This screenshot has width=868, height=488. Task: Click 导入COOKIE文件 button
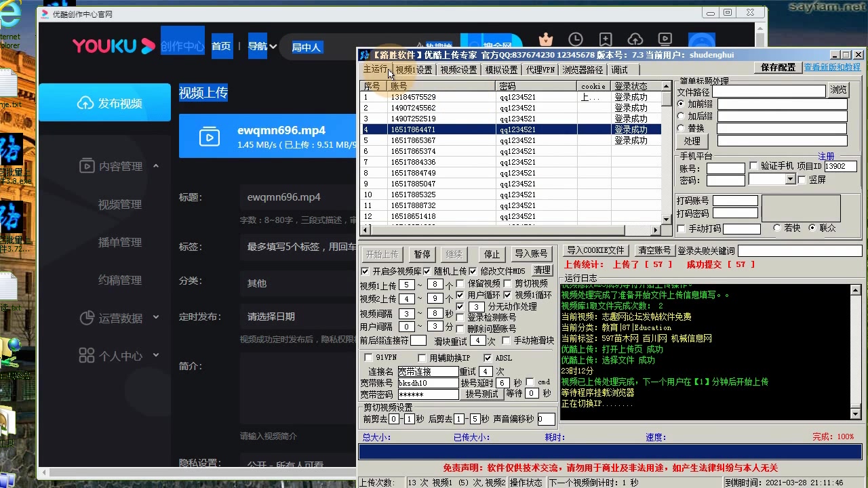click(595, 251)
